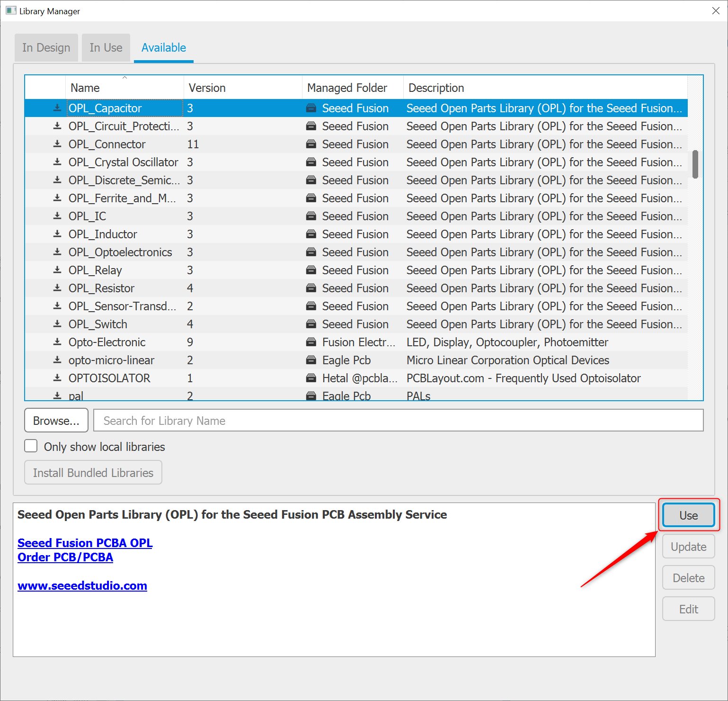Click the download icon next to OPL_Resistor
Viewport: 728px width, 701px height.
pyautogui.click(x=57, y=288)
